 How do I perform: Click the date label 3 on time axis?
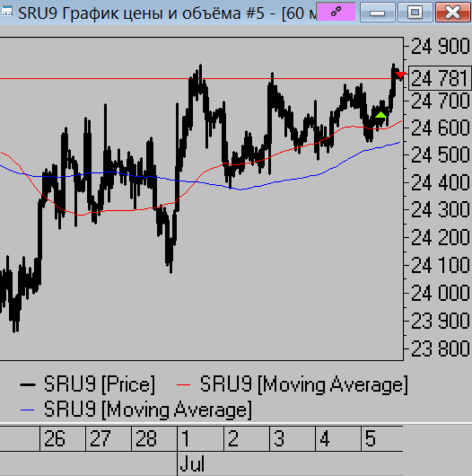point(279,440)
